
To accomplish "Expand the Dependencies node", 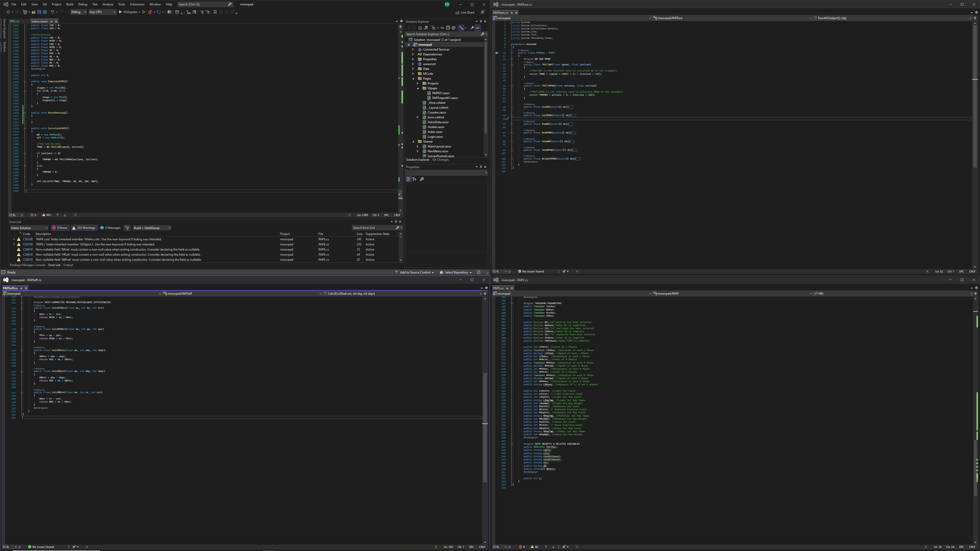I will pyautogui.click(x=413, y=54).
